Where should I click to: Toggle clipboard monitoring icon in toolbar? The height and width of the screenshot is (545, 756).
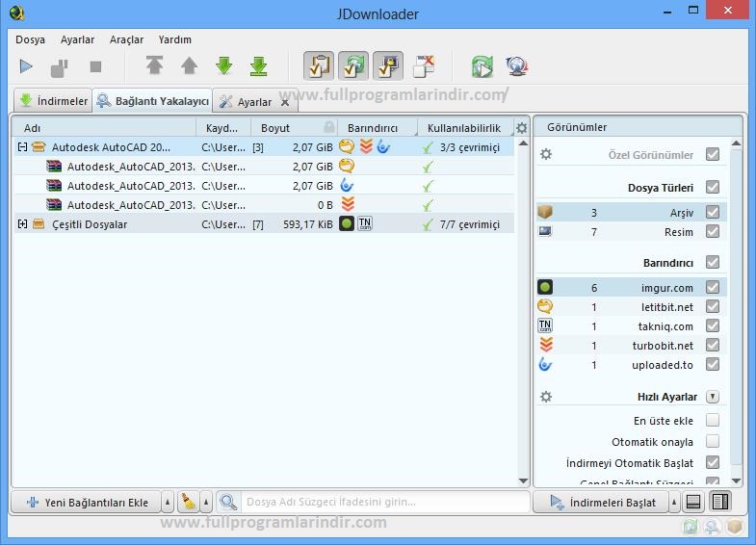(x=318, y=66)
